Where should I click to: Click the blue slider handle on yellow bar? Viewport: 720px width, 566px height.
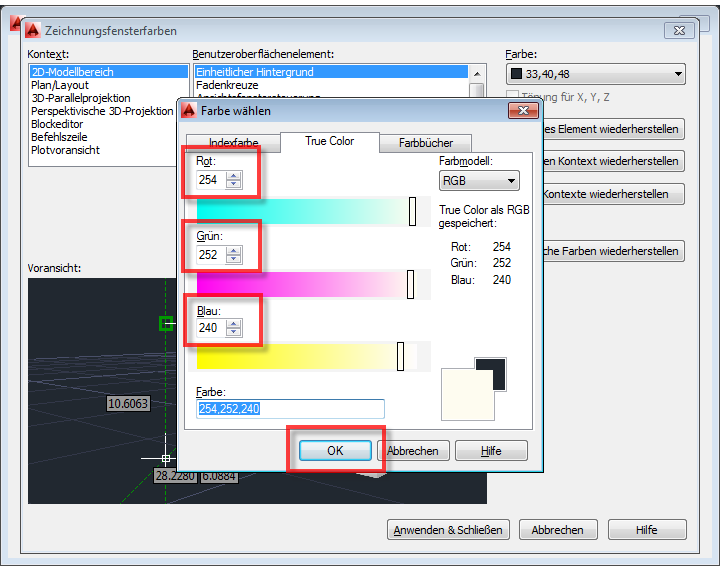401,356
